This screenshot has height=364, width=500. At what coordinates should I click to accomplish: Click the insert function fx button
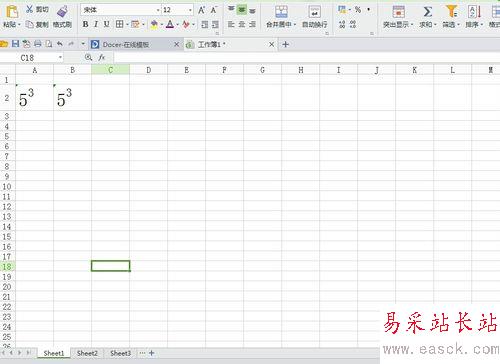click(102, 58)
